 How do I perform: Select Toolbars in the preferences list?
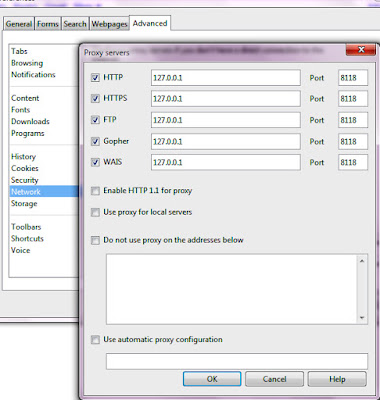(26, 227)
